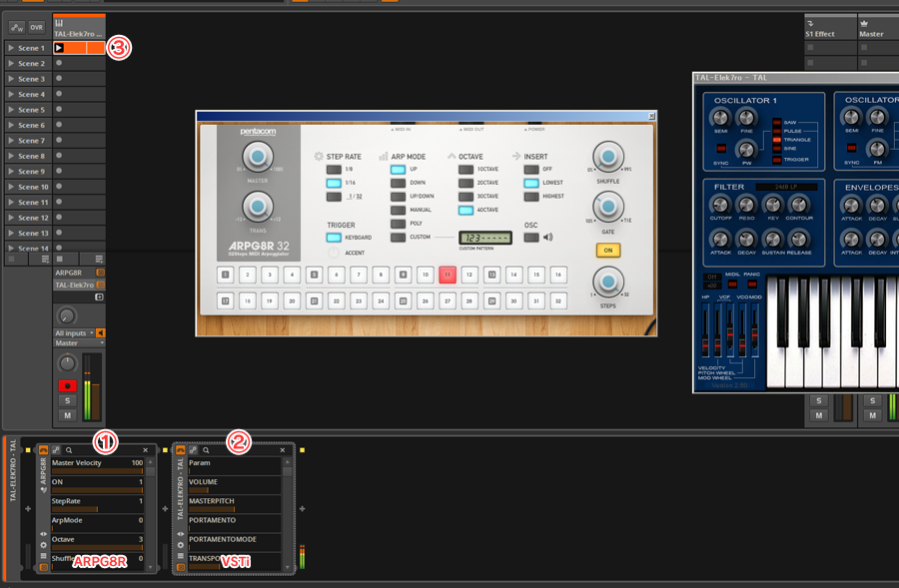Insert a device before ARPG8R using plus
The image size is (899, 588).
28,508
